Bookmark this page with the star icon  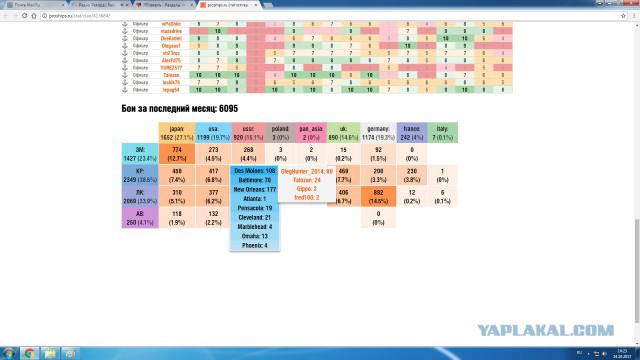coord(623,16)
